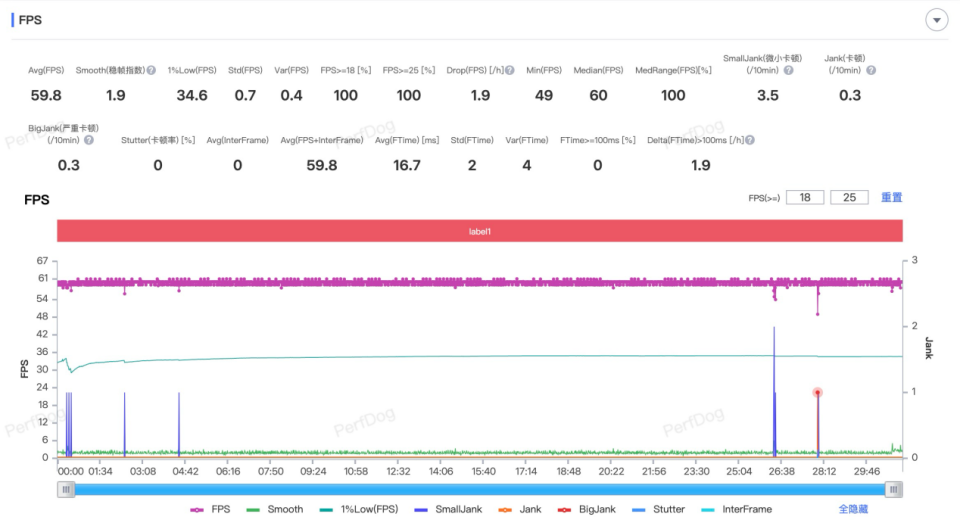960x520 pixels.
Task: Click the Avg(FTime) value 16.7
Action: coord(407,165)
